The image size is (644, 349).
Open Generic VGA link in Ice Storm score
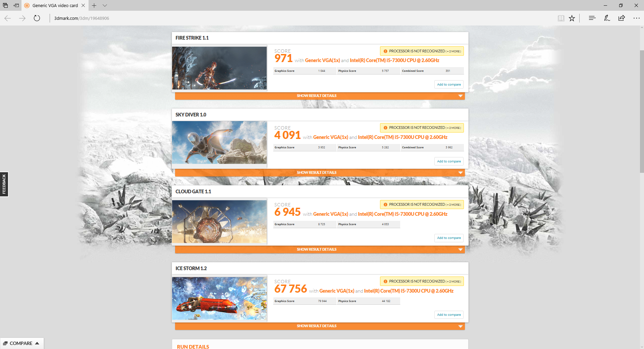click(x=337, y=291)
